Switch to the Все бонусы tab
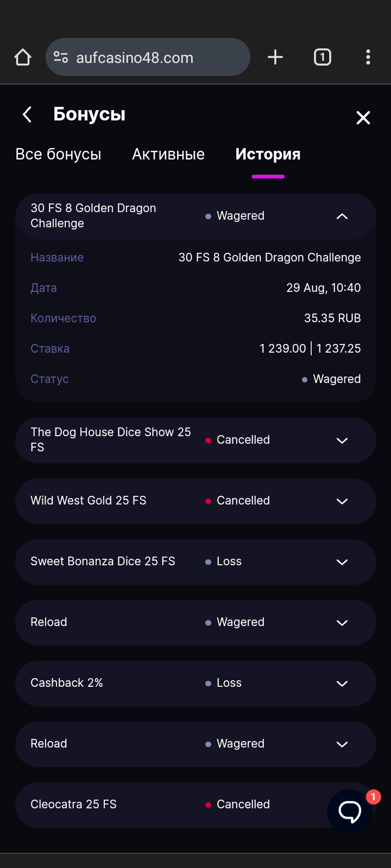Viewport: 391px width, 868px height. click(x=59, y=155)
